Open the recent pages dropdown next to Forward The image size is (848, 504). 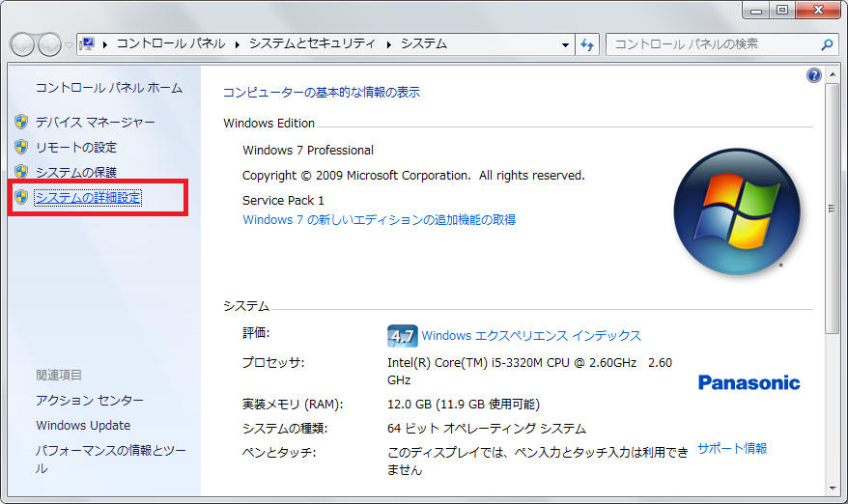click(x=68, y=45)
